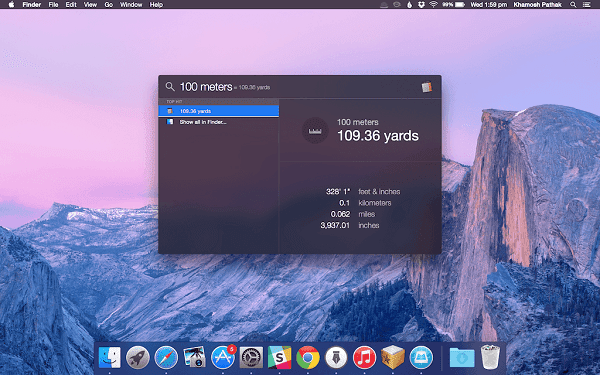This screenshot has height=375, width=600.
Task: Click the ruler conversion icon in preview
Action: (315, 130)
